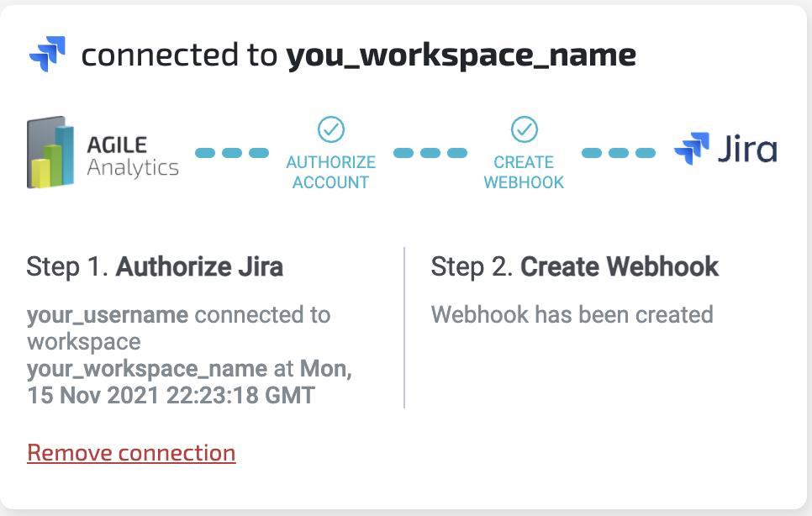The width and height of the screenshot is (812, 516).
Task: Click dashed connector after Agile Analytics logo
Action: pyautogui.click(x=232, y=153)
